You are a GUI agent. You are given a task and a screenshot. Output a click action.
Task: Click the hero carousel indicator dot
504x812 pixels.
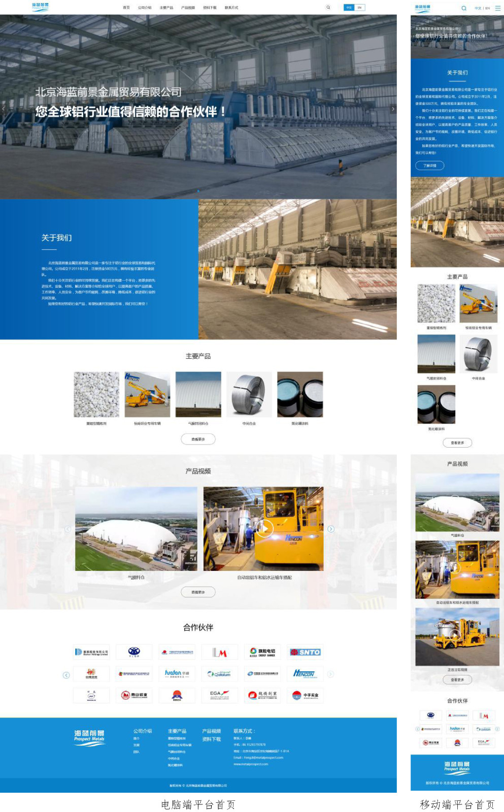pyautogui.click(x=198, y=191)
